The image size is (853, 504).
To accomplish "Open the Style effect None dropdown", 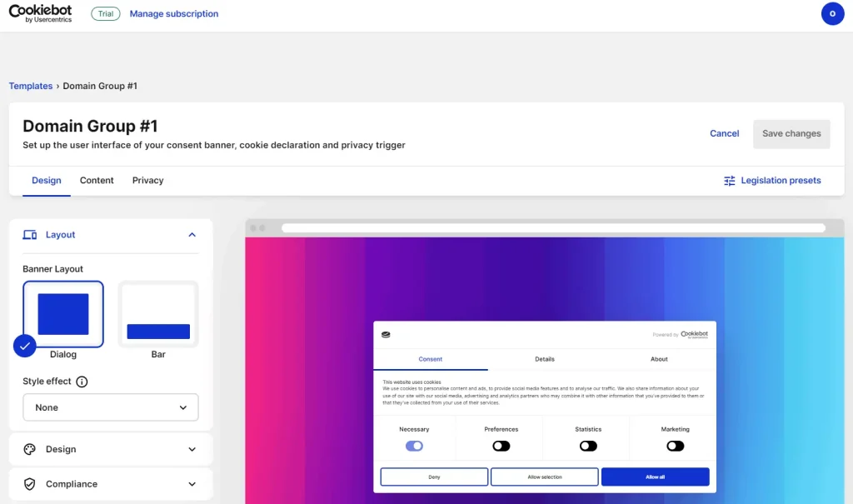I will [x=110, y=407].
